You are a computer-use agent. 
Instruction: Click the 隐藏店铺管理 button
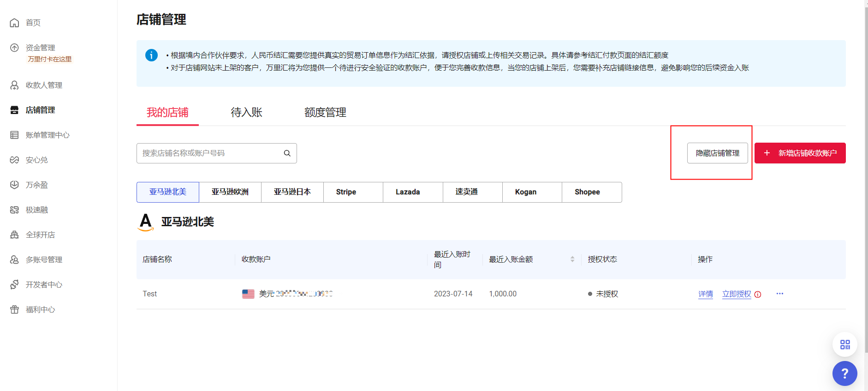(717, 153)
